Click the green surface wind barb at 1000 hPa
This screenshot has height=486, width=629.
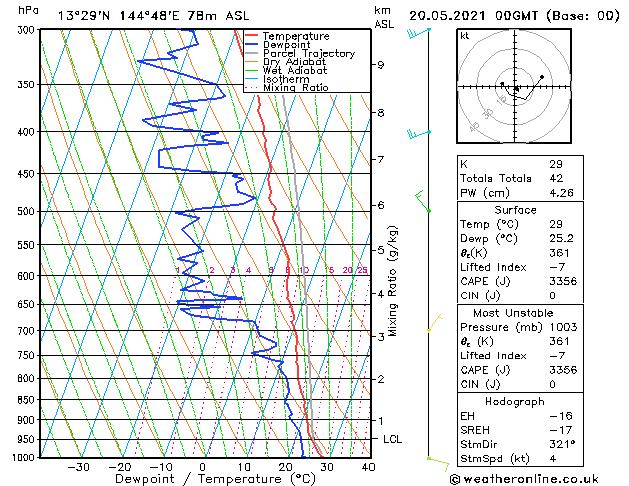pyautogui.click(x=438, y=464)
